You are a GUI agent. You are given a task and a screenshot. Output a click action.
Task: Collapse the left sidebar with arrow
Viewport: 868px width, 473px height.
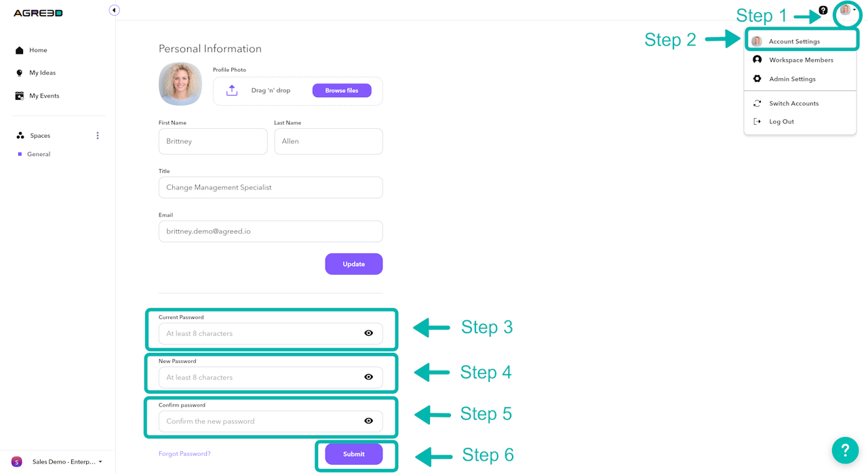[114, 10]
